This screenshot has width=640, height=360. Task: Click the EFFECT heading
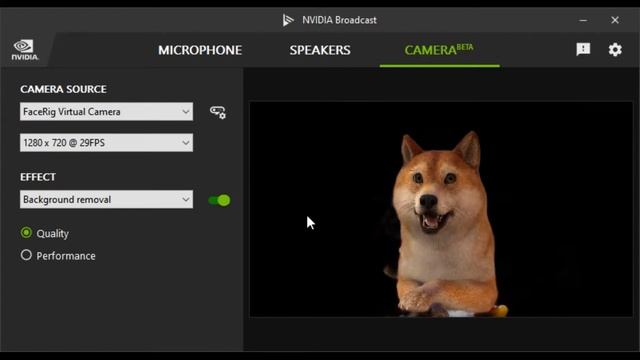[x=38, y=177]
